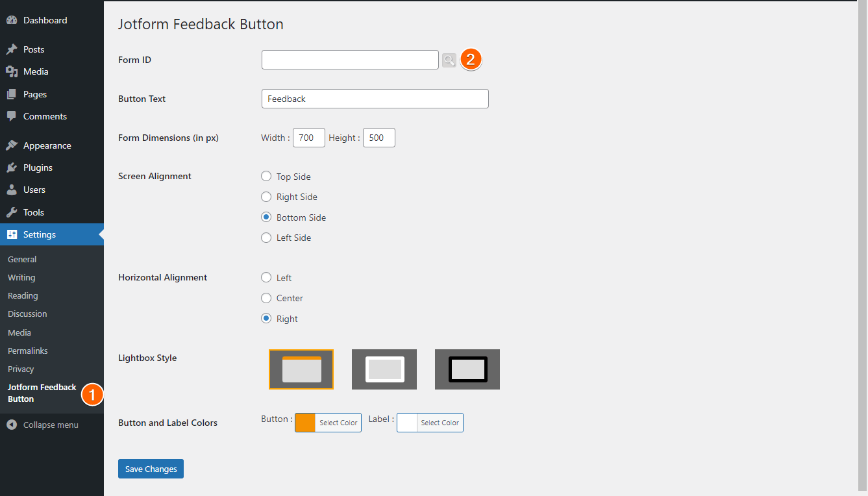This screenshot has height=496, width=868.
Task: Open the Comments menu item
Action: click(52, 116)
